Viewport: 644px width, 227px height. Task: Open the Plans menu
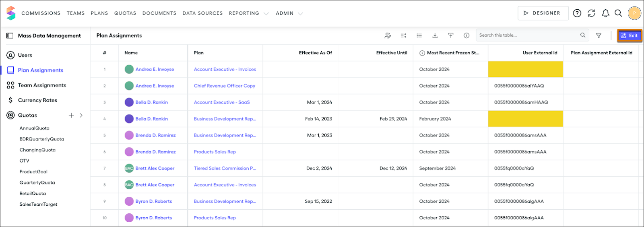click(x=99, y=13)
